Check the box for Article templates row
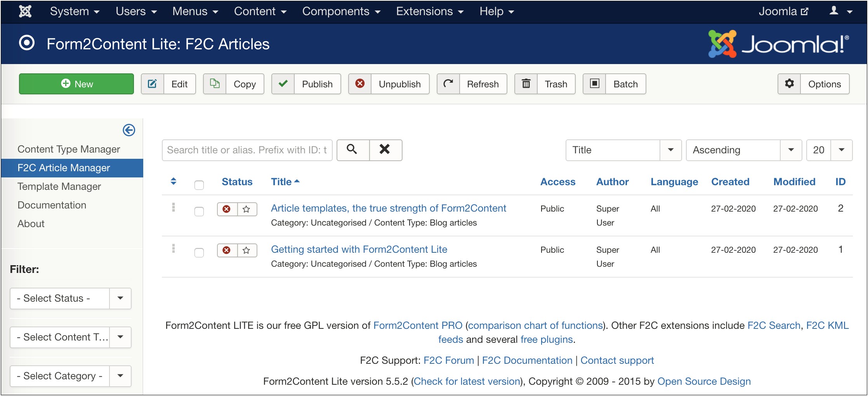This screenshot has height=396, width=868. click(199, 212)
